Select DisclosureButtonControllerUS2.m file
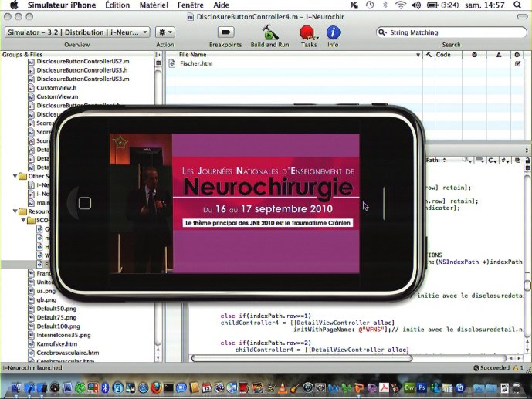532x399 pixels. tap(83, 62)
